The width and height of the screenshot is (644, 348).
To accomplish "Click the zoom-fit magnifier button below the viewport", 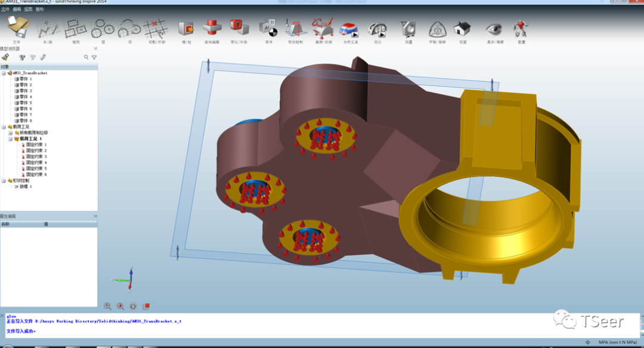I will point(121,306).
